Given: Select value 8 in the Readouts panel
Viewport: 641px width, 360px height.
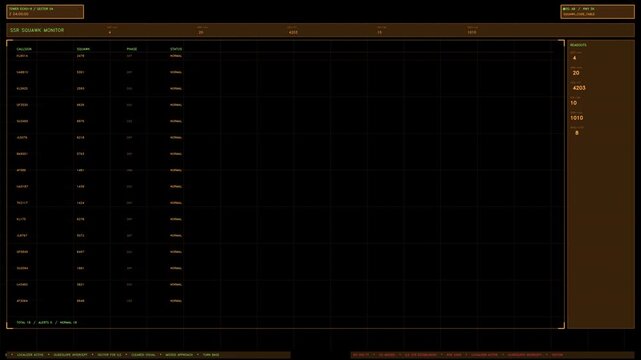Looking at the screenshot, I should pos(577,133).
